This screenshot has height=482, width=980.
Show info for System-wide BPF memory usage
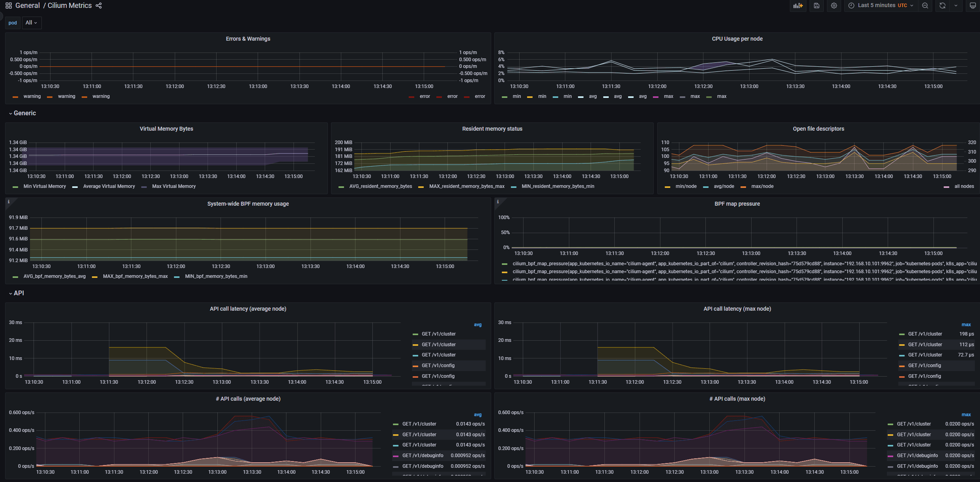pyautogui.click(x=9, y=202)
